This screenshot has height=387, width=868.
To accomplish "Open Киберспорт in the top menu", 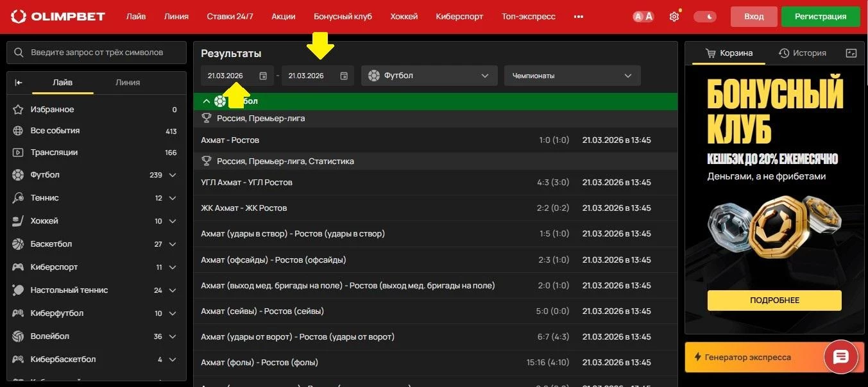I will tap(459, 17).
